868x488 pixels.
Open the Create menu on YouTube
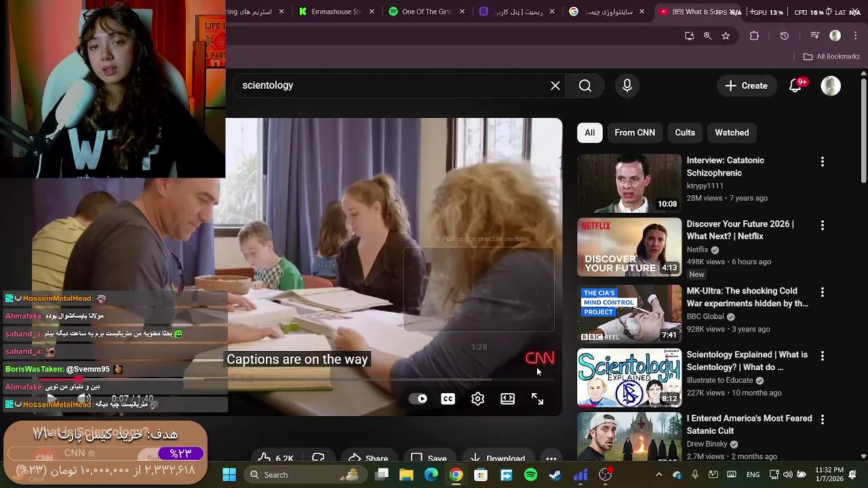[x=746, y=85]
